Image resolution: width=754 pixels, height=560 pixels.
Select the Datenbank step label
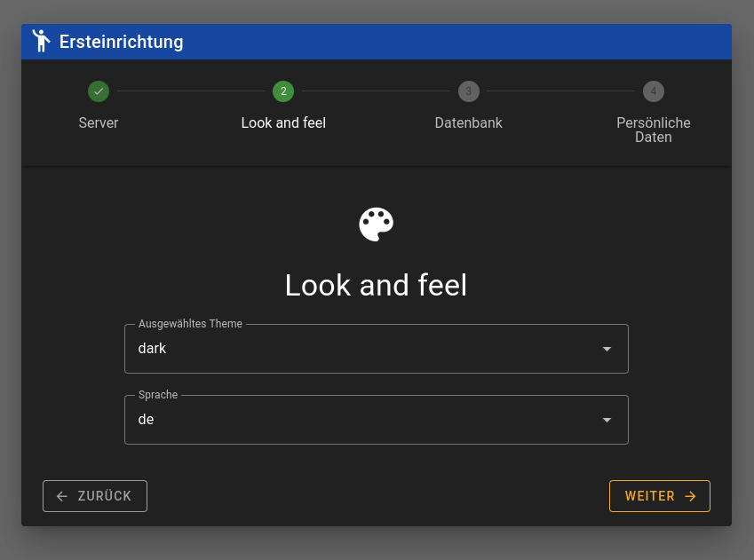click(x=468, y=123)
